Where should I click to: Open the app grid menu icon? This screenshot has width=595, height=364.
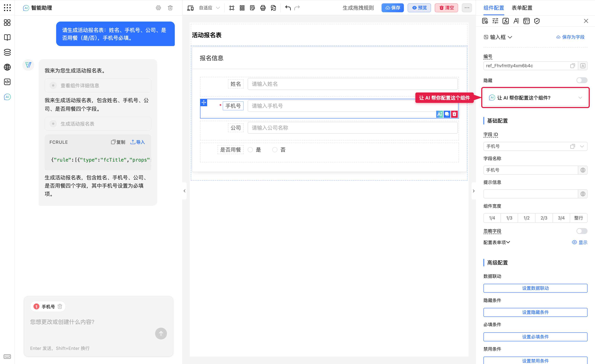7,8
